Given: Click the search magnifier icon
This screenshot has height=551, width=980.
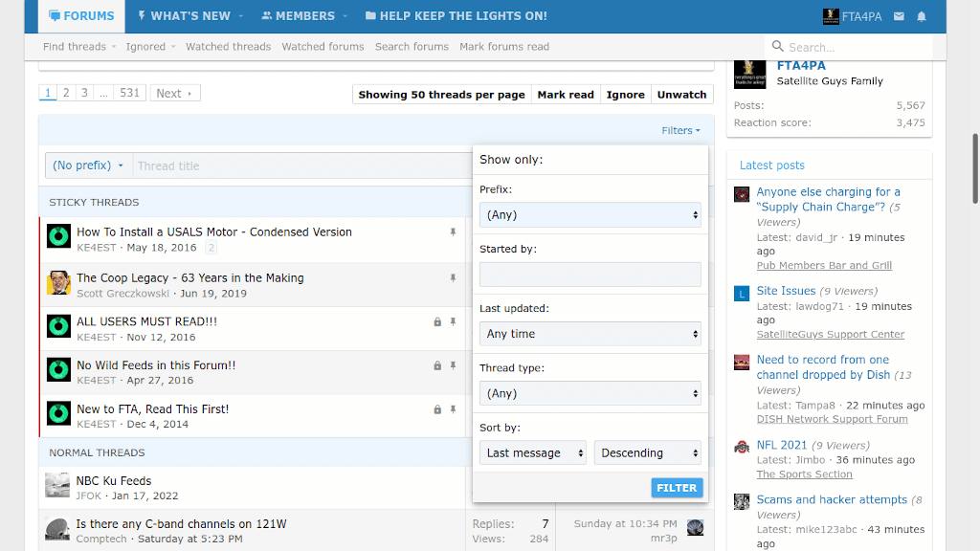Looking at the screenshot, I should (x=777, y=47).
